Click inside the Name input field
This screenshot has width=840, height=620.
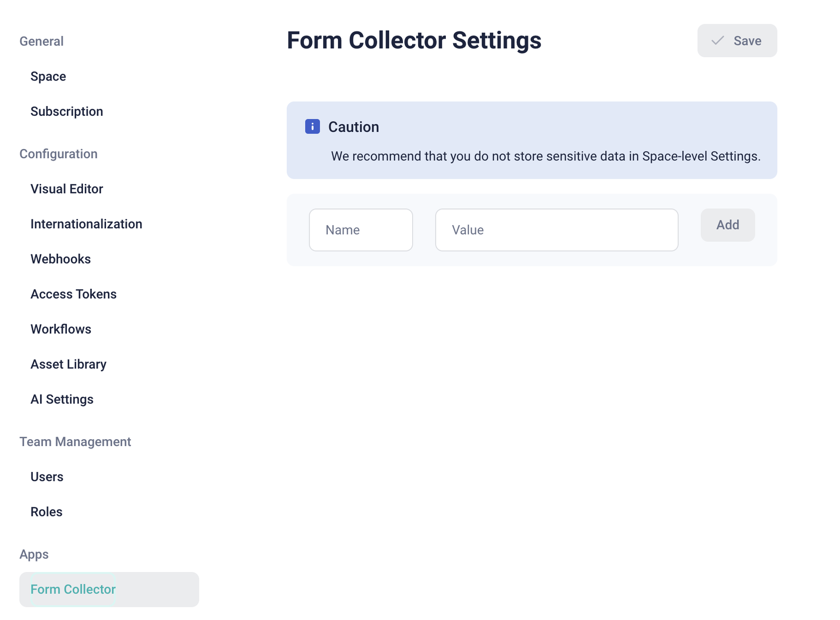pyautogui.click(x=360, y=230)
